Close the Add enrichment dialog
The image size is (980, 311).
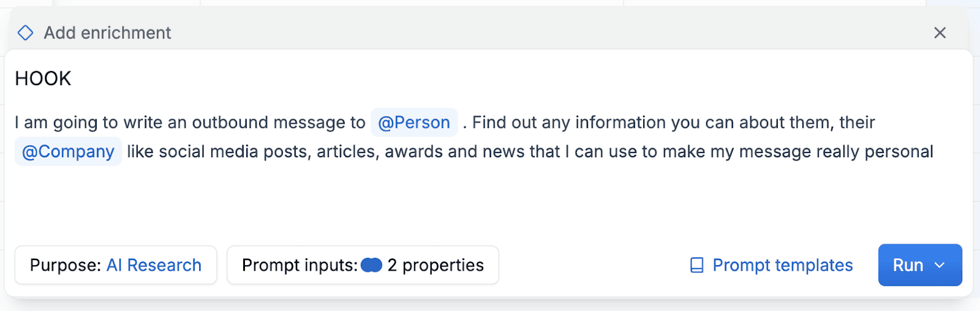(x=940, y=32)
